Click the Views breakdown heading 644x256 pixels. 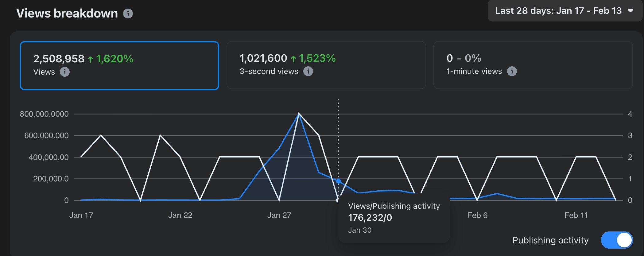[67, 14]
